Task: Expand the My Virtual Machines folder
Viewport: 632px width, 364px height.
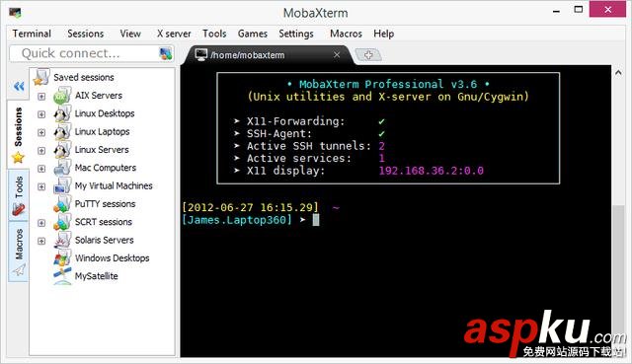Action: 41,186
